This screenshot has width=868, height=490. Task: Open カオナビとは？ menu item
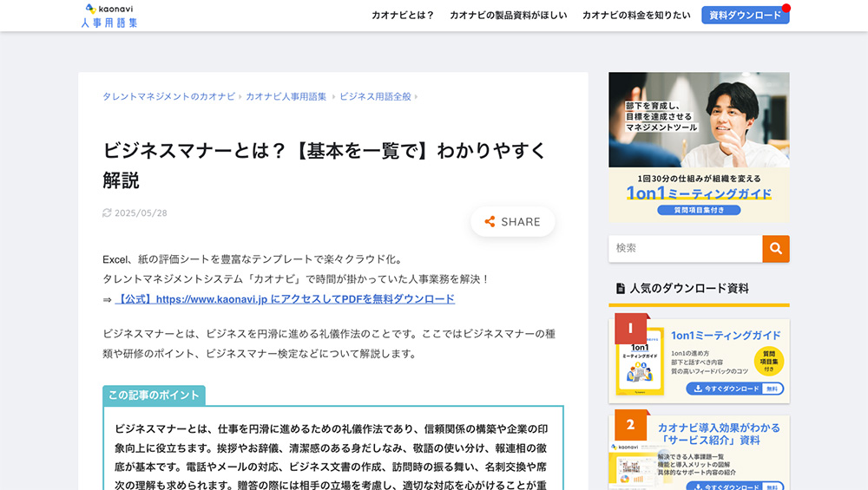[403, 16]
